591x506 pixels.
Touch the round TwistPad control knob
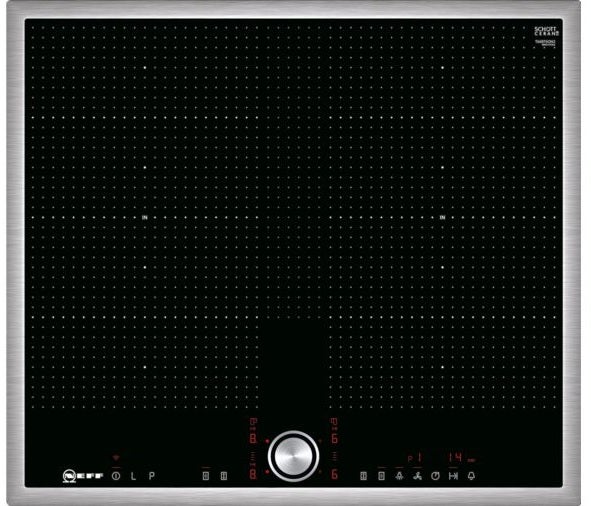tap(294, 456)
